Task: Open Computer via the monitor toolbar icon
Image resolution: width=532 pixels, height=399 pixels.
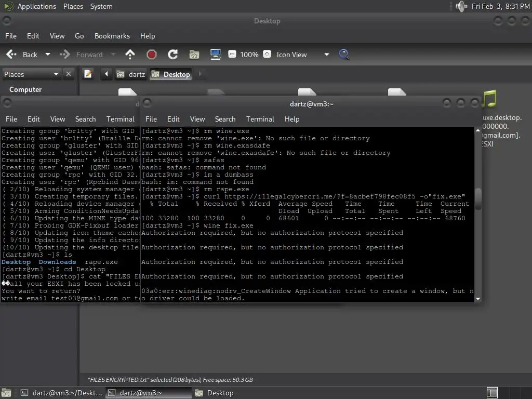Action: pos(216,55)
